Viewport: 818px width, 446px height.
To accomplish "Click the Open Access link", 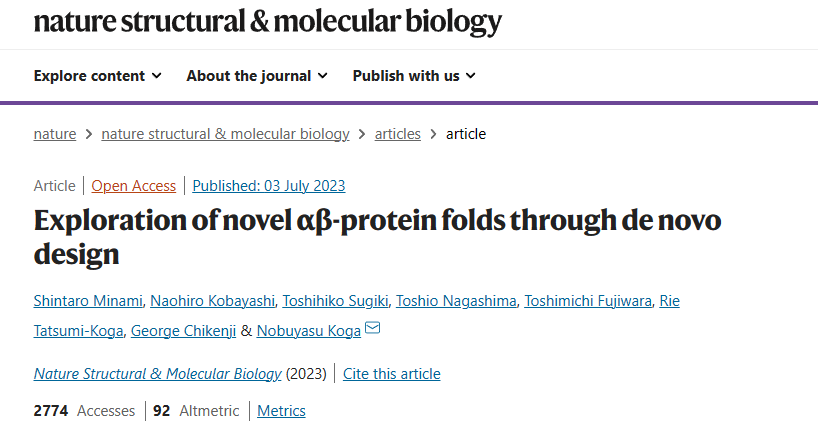I will pos(134,186).
